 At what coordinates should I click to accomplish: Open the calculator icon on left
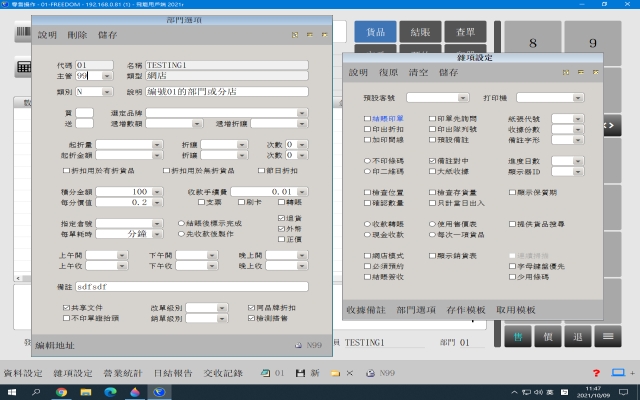[x=21, y=68]
